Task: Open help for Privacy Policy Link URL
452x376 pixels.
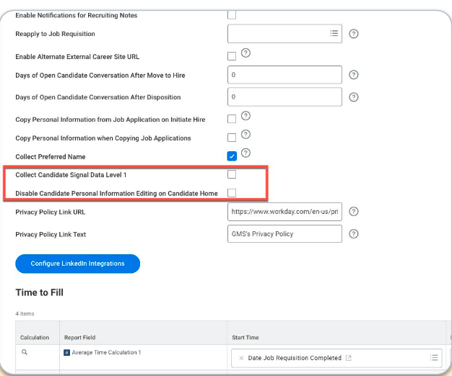Action: [354, 211]
